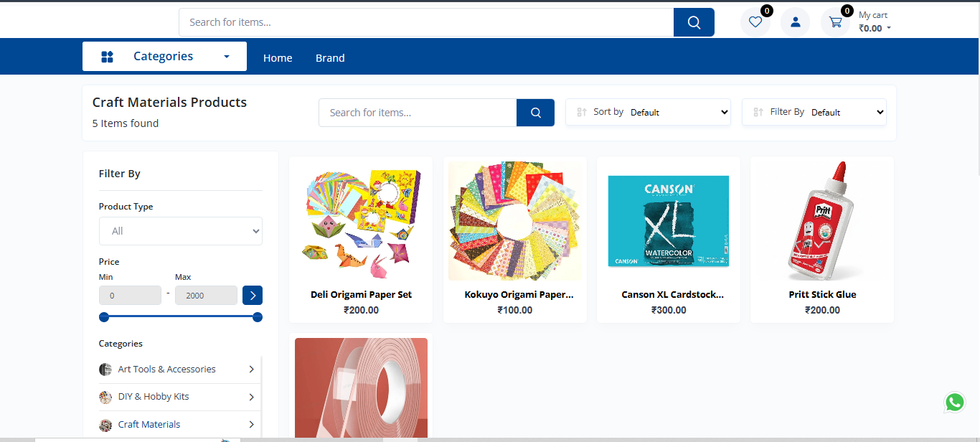The image size is (980, 442).
Task: Expand Art Tools & Accessories category
Action: 251,370
